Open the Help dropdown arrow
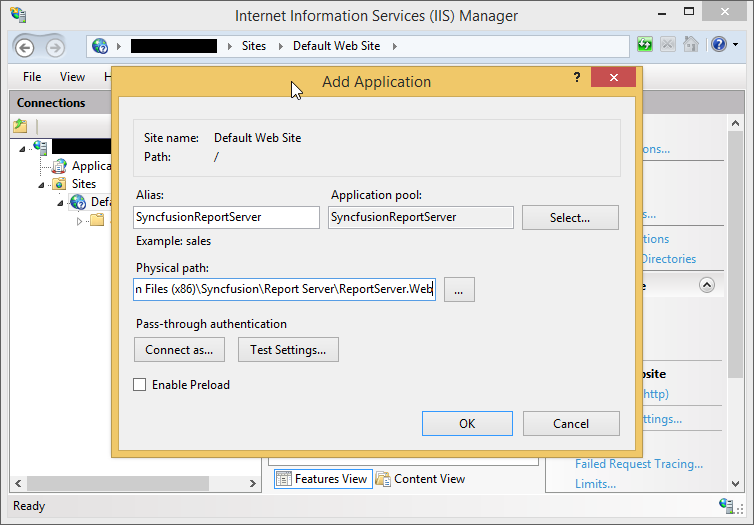Viewport: 754px width, 525px height. (736, 45)
